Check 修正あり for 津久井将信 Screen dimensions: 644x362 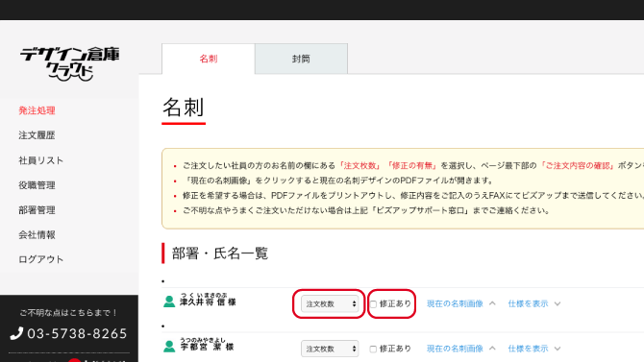point(373,304)
